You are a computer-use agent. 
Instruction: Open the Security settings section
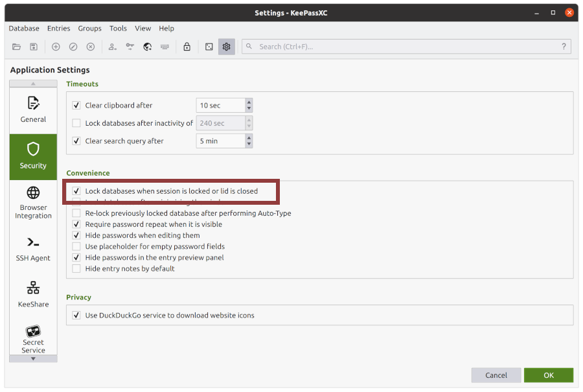pyautogui.click(x=33, y=157)
